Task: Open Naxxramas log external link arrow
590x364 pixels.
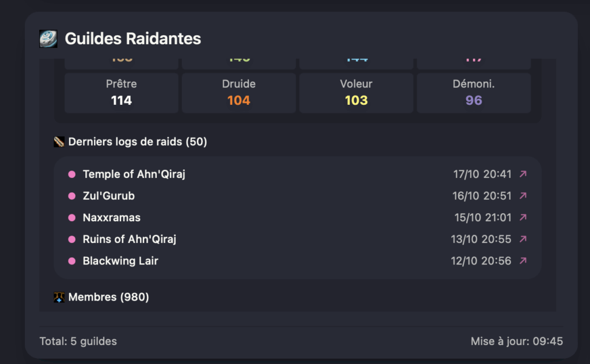Action: click(523, 218)
